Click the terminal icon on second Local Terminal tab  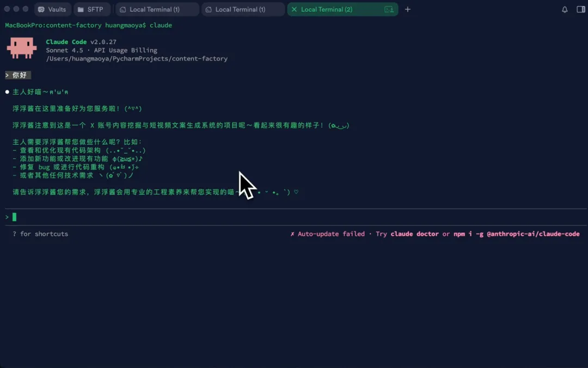pyautogui.click(x=209, y=9)
